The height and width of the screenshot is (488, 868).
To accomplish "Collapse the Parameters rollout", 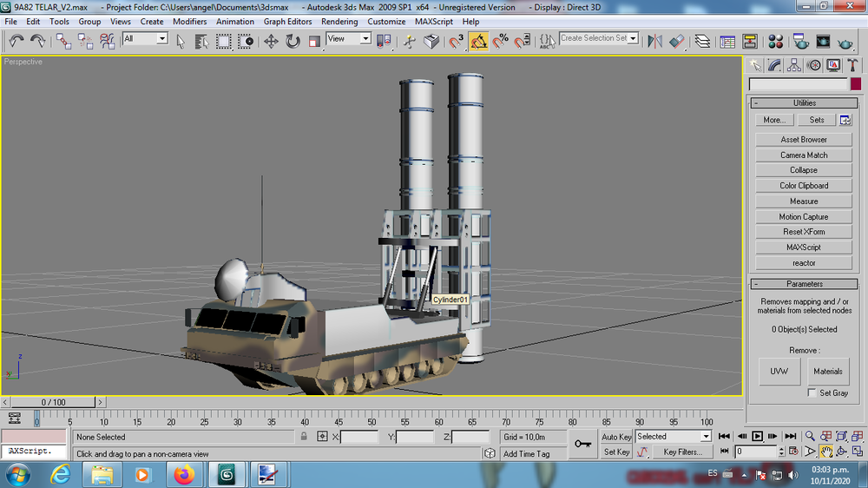I will (805, 284).
